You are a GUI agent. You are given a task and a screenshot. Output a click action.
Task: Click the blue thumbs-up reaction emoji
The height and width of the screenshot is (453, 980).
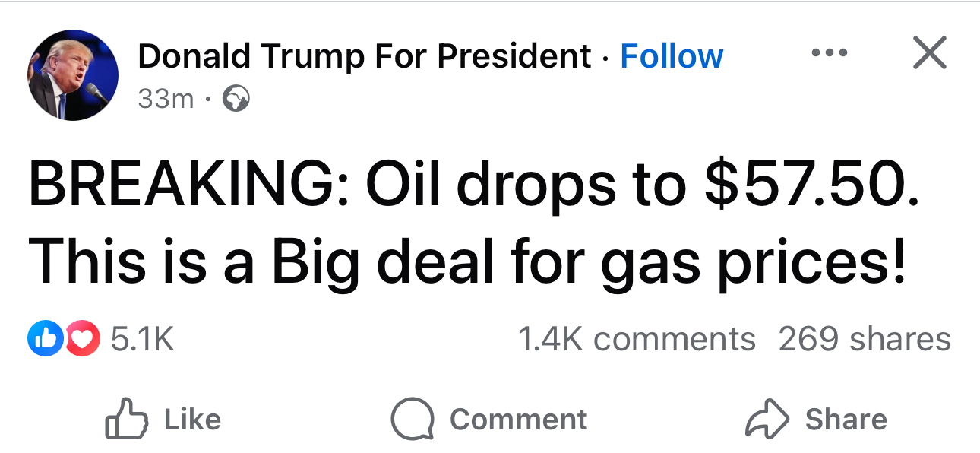point(43,338)
